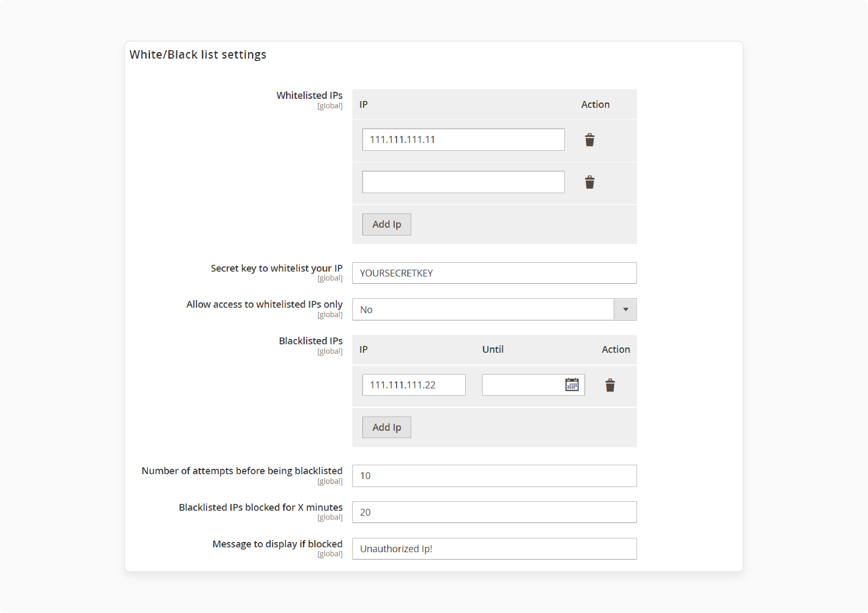Click the empty second whitelisted IP input field
Screen dimensions: 868x613
point(464,182)
